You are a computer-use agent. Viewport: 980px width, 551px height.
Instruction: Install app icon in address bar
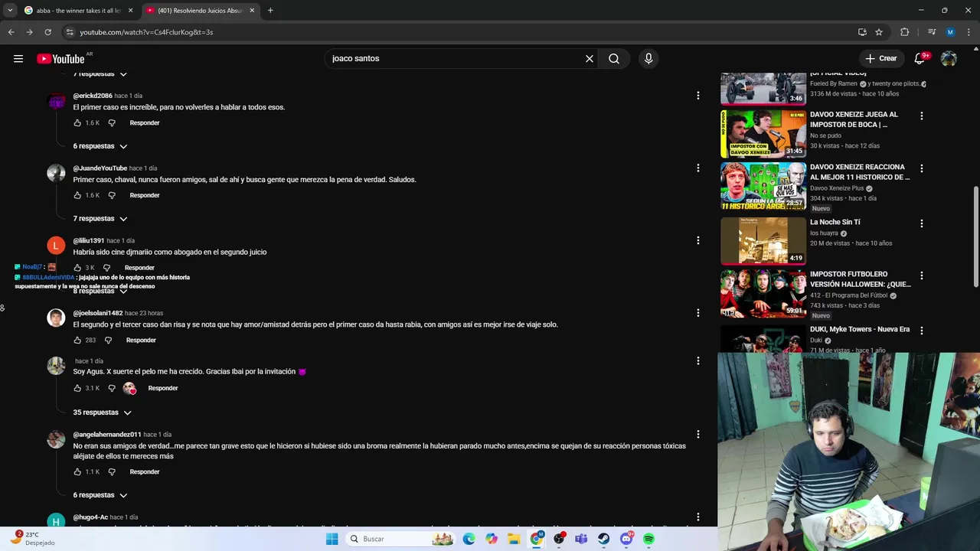click(862, 32)
